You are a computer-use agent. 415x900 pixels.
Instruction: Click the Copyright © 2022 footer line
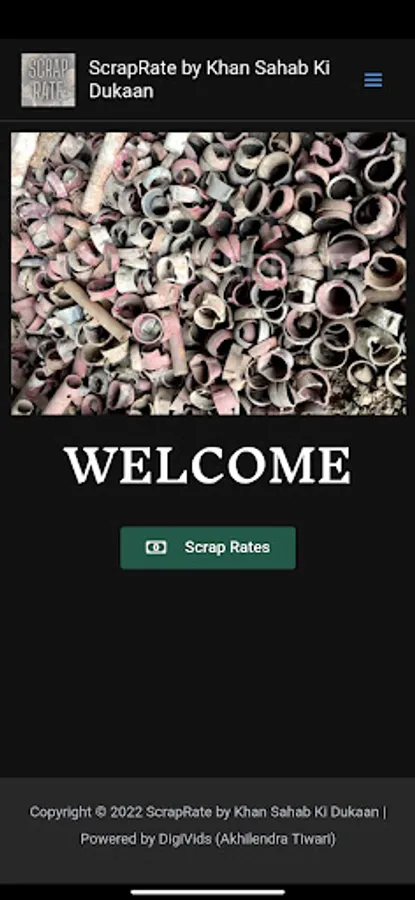tap(208, 812)
